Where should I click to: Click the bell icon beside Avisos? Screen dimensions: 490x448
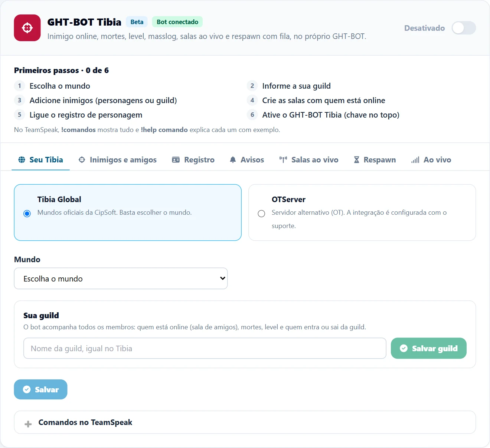[x=233, y=160]
